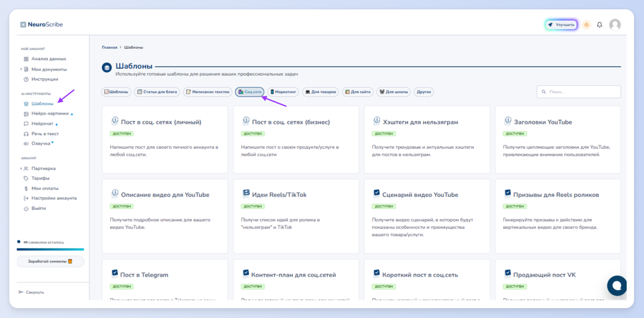The image size is (644, 318).
Task: Open the notifications bell
Action: [x=599, y=25]
